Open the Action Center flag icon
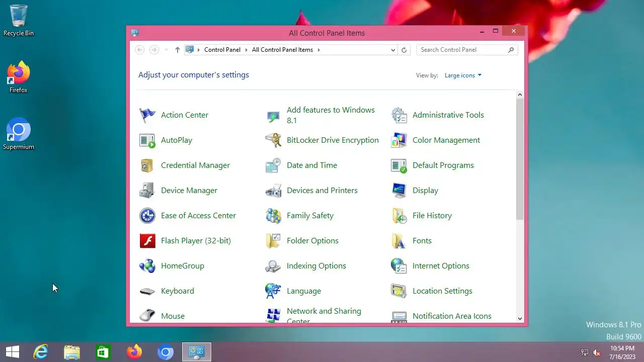 [147, 115]
